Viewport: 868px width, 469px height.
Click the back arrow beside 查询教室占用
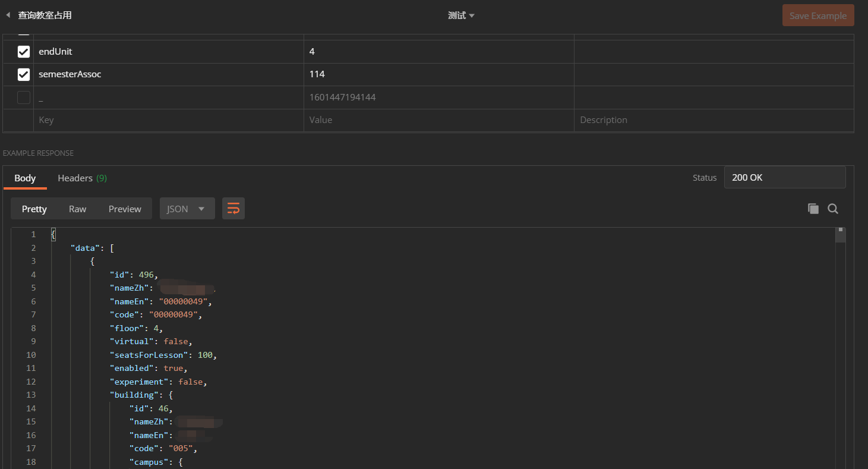[x=8, y=15]
